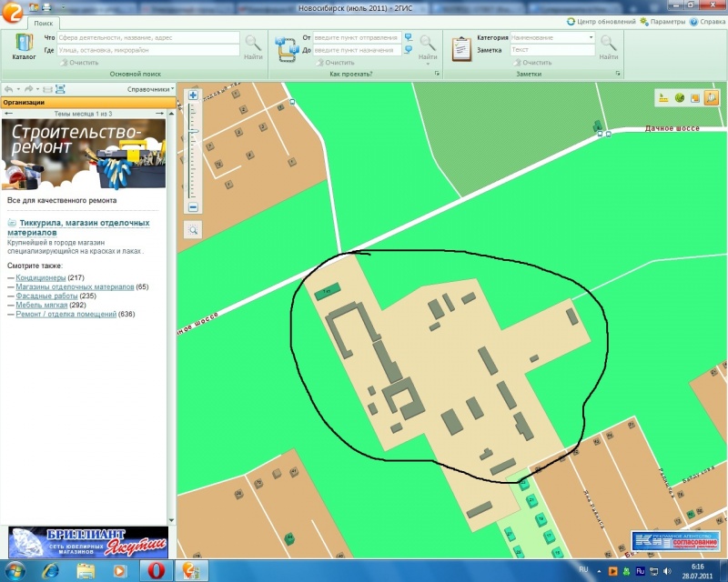Zoom in with the map plus button

[193, 95]
